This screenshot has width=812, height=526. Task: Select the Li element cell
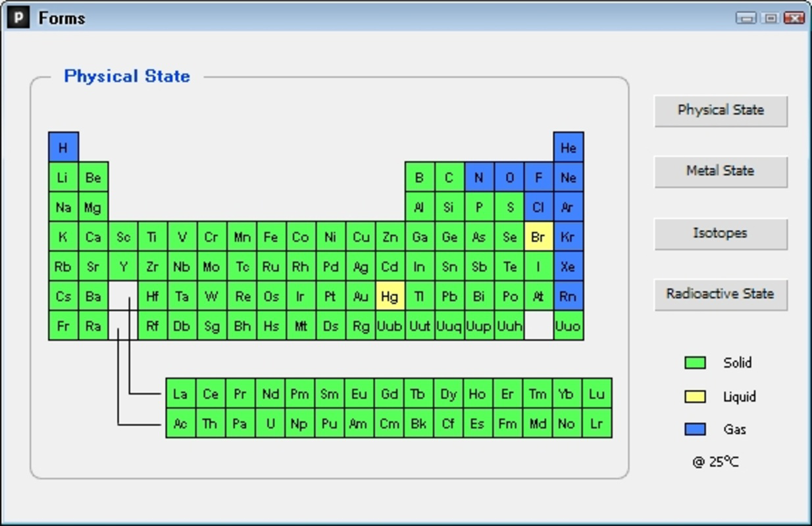tap(63, 177)
